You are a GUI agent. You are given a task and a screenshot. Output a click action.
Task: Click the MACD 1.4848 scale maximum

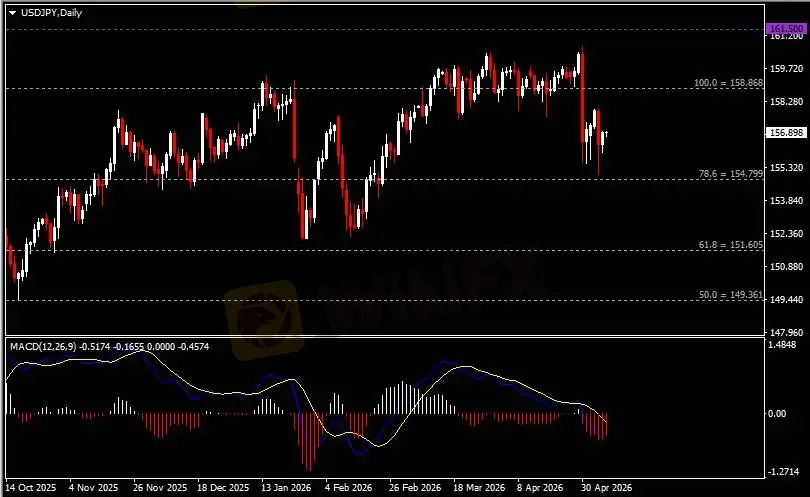click(x=783, y=345)
